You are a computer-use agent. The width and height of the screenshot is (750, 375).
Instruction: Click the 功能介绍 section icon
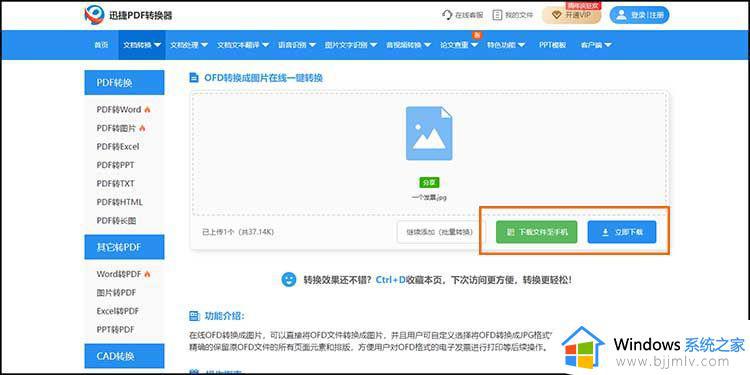coord(194,316)
